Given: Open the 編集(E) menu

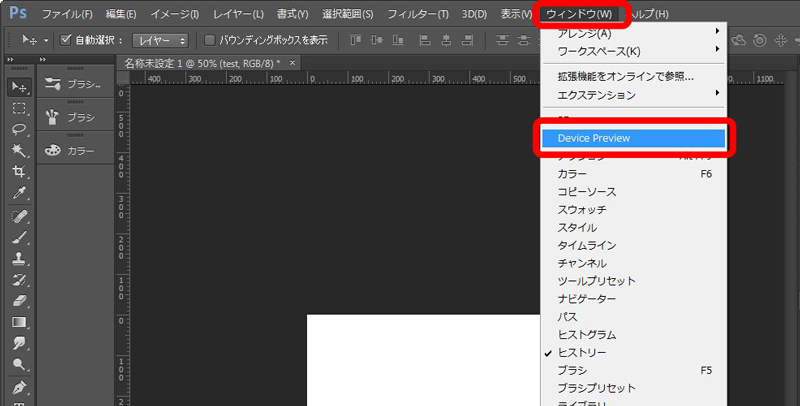Looking at the screenshot, I should point(121,14).
